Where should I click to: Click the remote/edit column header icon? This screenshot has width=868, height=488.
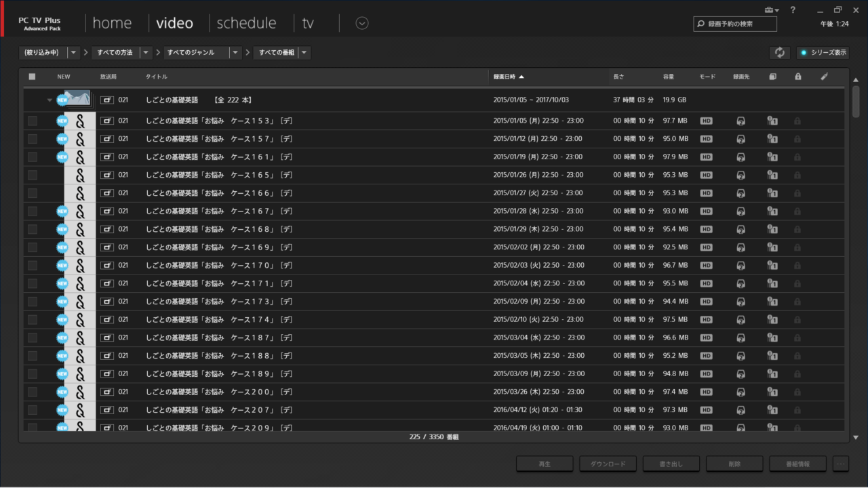click(x=824, y=77)
